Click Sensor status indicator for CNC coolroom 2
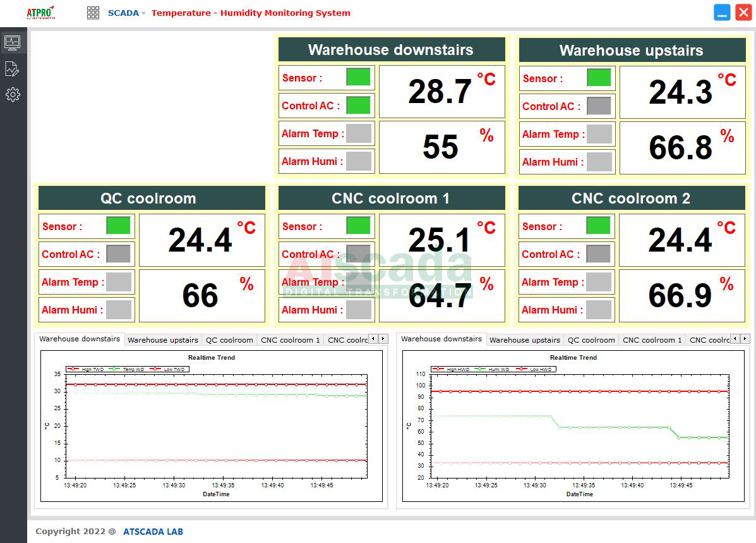756x543 pixels. [598, 226]
